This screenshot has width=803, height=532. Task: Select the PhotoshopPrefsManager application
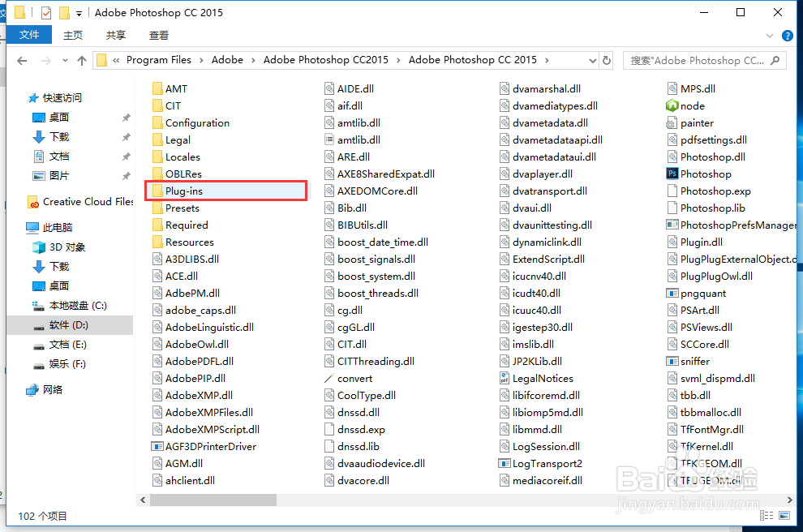[x=732, y=225]
